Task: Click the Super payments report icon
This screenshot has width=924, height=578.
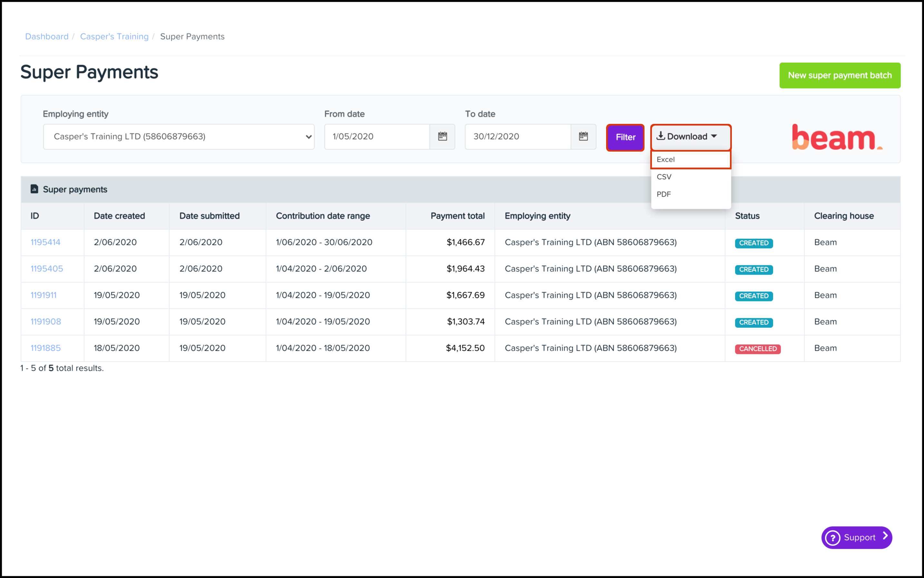Action: (x=34, y=189)
